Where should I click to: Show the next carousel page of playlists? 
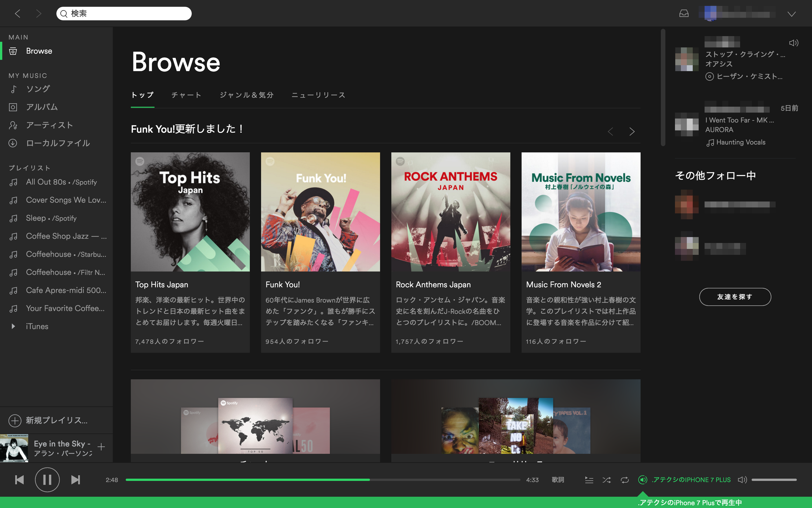632,131
